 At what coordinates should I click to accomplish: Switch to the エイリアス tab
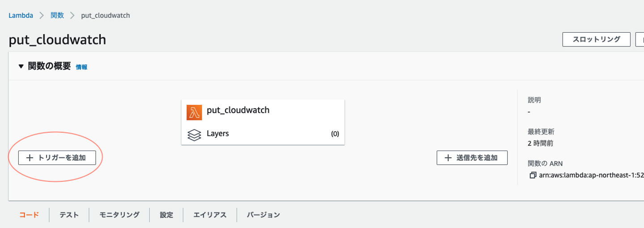pos(210,215)
